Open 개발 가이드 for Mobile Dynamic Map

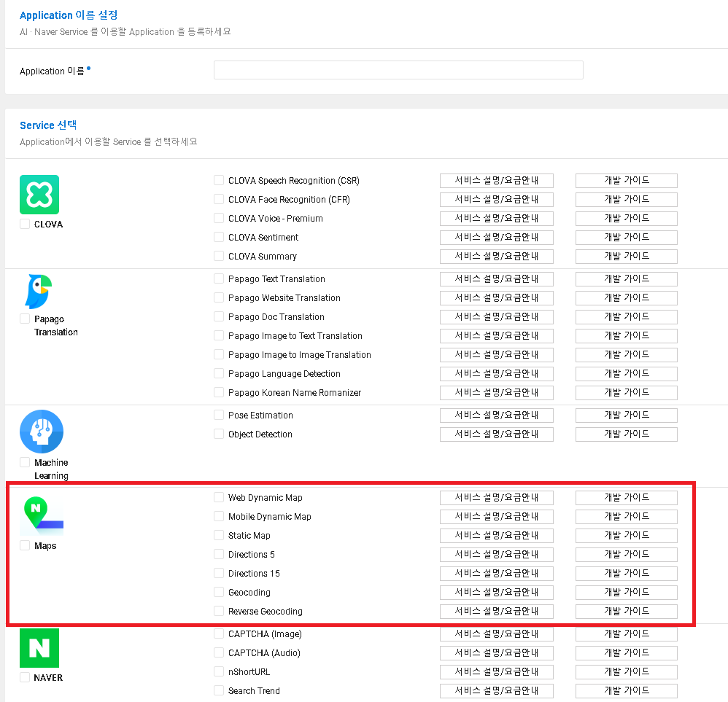tap(627, 516)
